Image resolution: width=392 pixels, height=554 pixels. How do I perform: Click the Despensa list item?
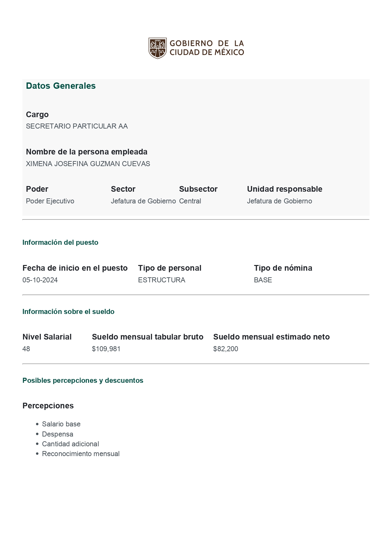(57, 434)
